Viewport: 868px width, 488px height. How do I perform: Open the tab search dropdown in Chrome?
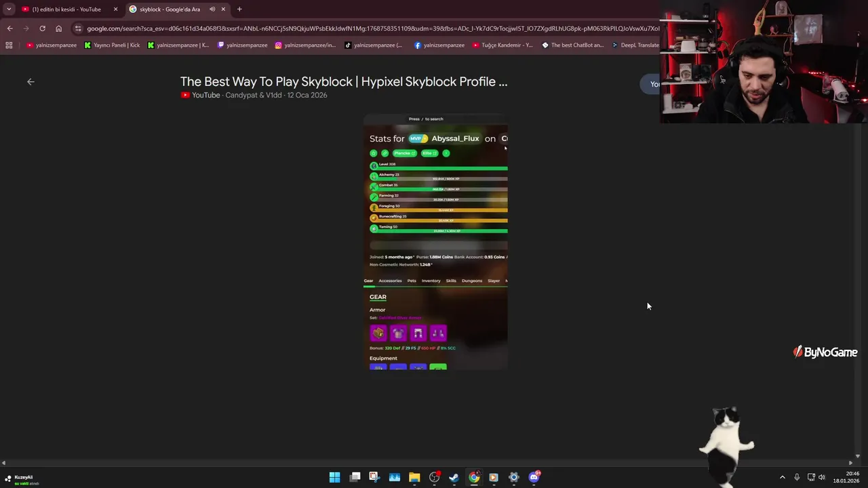9,9
